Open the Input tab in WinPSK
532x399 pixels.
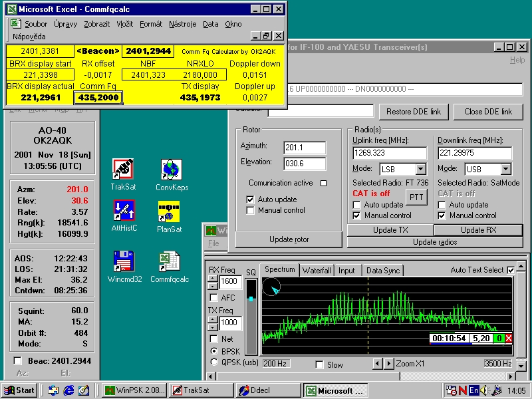point(346,271)
